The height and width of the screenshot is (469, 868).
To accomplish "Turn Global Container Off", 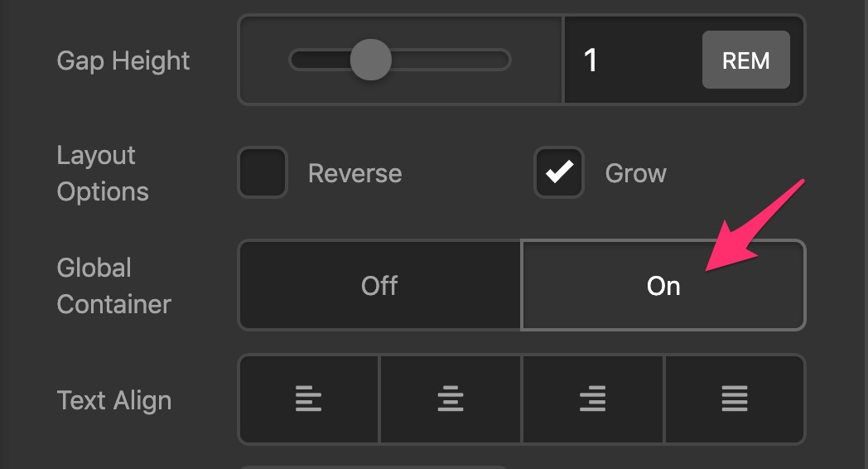I will pos(379,286).
